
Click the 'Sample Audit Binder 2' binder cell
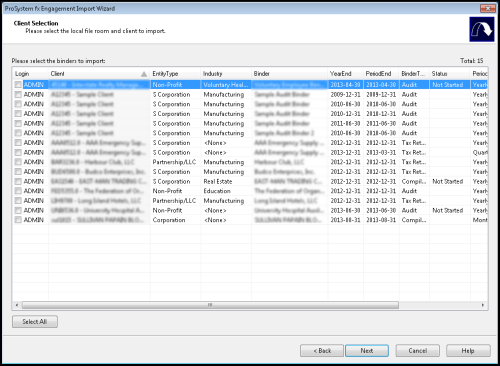[x=284, y=133]
